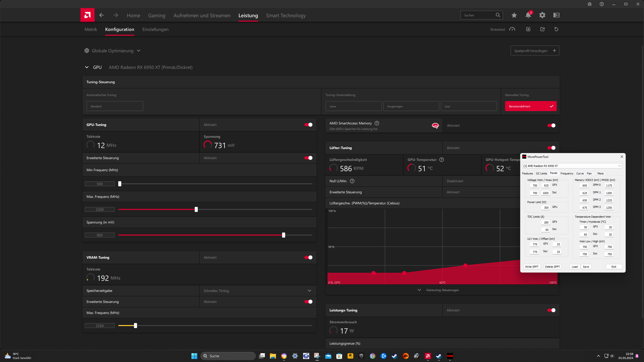644x362 pixels.
Task: Click Spielprofil hinzufügen button
Action: click(535, 51)
